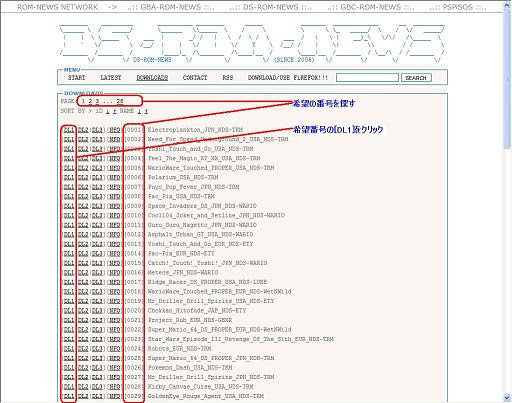Click the first sort arrow after ID
This screenshot has width=512, height=403.
tap(107, 111)
